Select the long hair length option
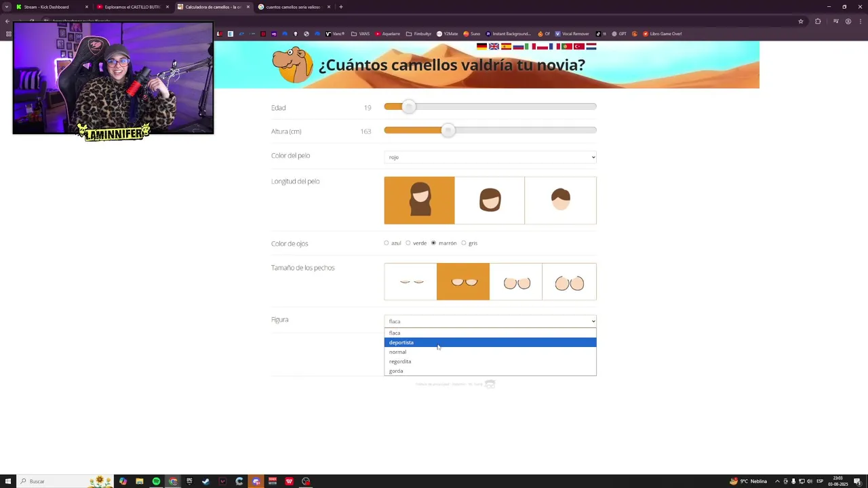 [419, 201]
